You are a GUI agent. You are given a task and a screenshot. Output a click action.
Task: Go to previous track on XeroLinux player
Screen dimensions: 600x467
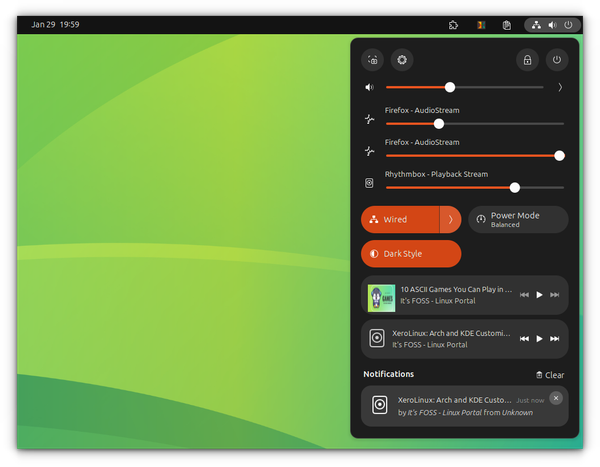pos(524,338)
